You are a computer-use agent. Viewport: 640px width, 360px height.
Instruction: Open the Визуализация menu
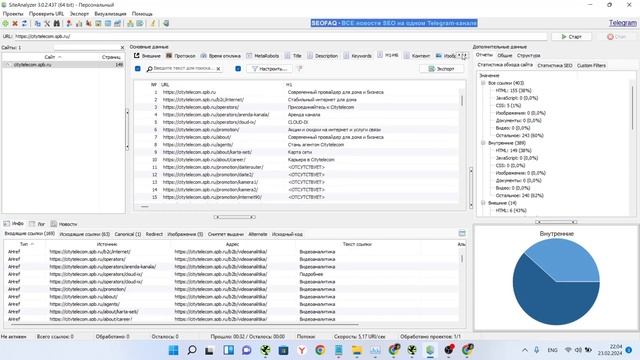click(x=110, y=14)
